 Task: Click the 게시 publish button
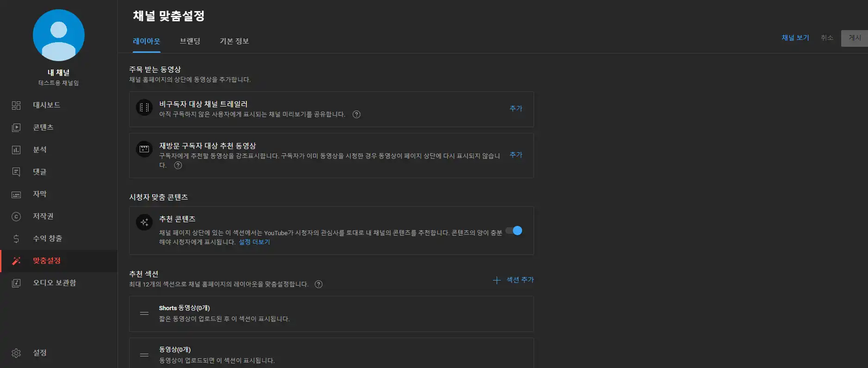tap(855, 38)
